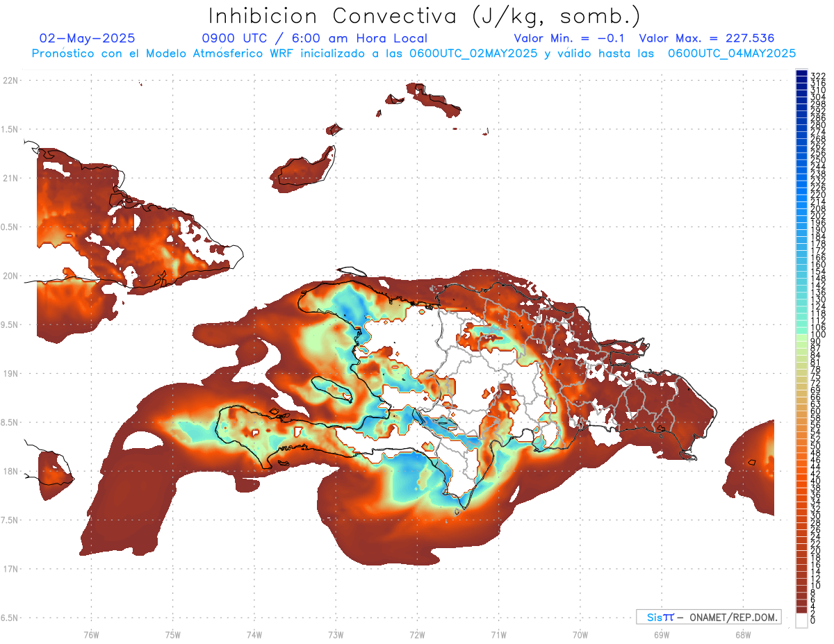Click the 22N latitude axis label
Image resolution: width=834 pixels, height=644 pixels.
[10, 81]
